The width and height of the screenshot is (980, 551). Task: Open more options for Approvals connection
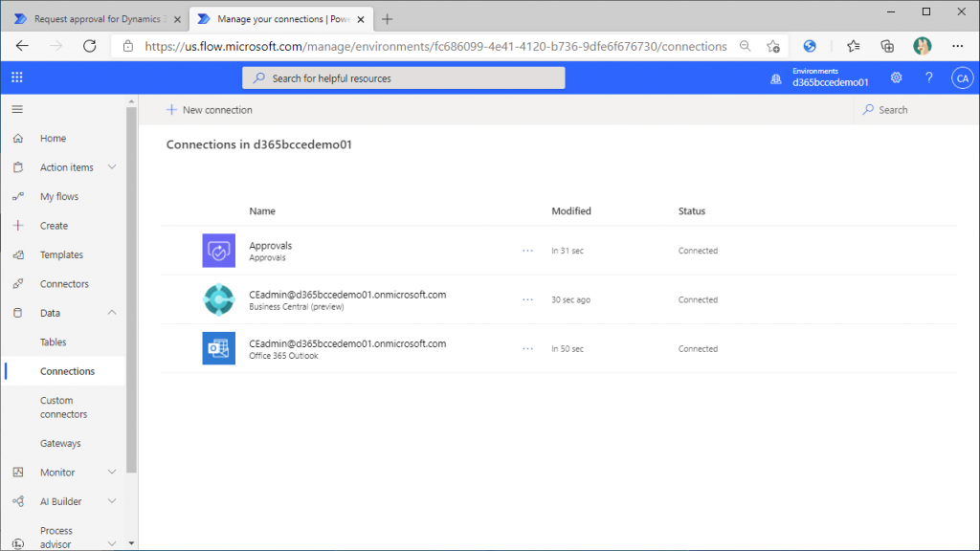[x=527, y=251]
